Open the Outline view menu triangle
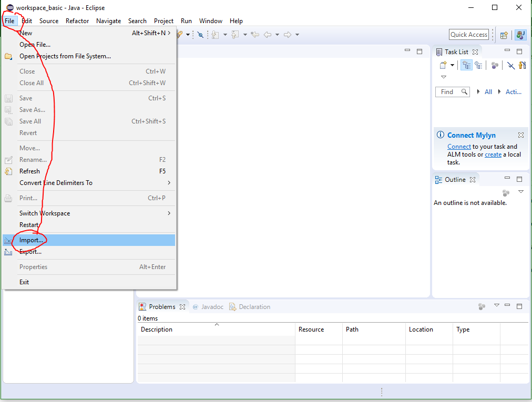Image resolution: width=532 pixels, height=402 pixels. tap(521, 192)
